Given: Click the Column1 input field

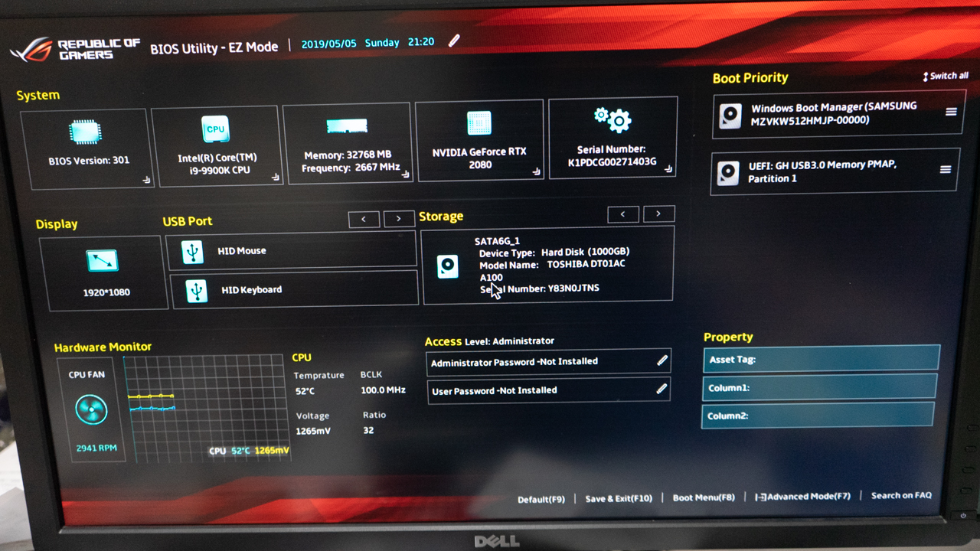Looking at the screenshot, I should [820, 387].
